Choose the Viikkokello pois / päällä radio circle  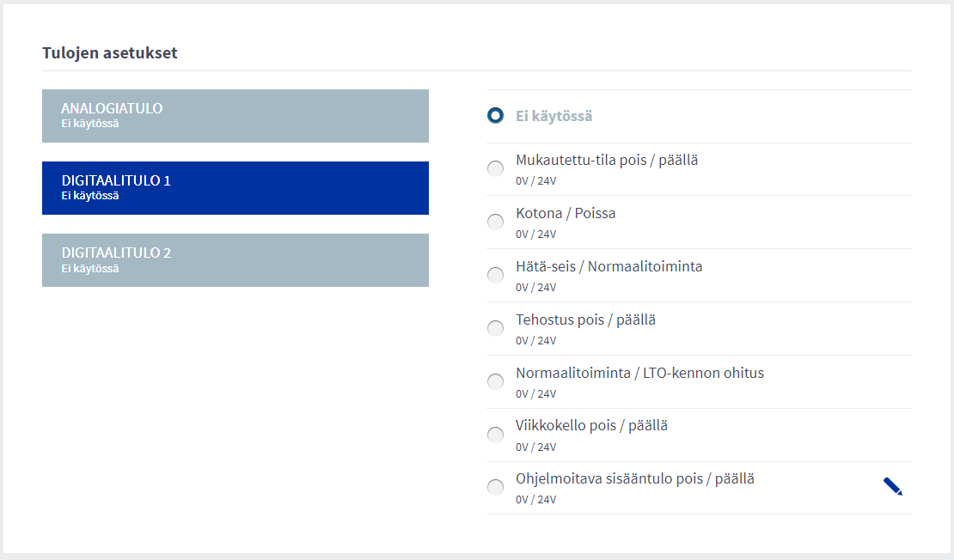pos(495,435)
